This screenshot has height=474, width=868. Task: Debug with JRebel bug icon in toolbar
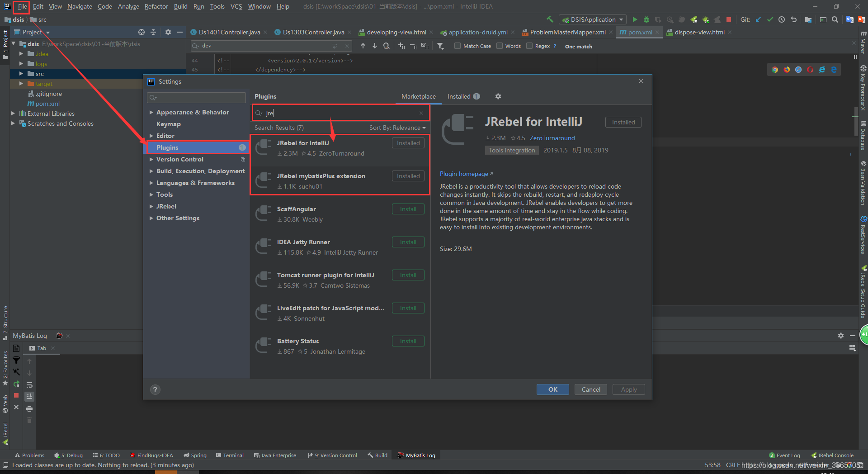[x=706, y=19]
